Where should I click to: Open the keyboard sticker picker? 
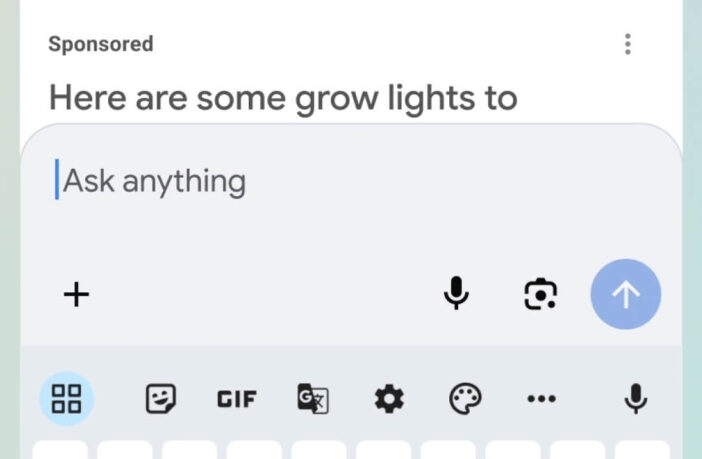tap(161, 399)
